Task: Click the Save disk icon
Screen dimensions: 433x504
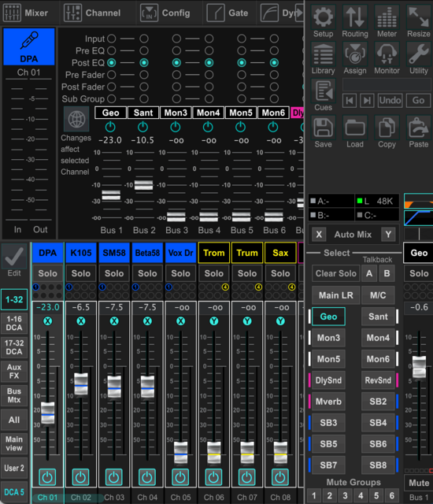Action: coord(323,128)
